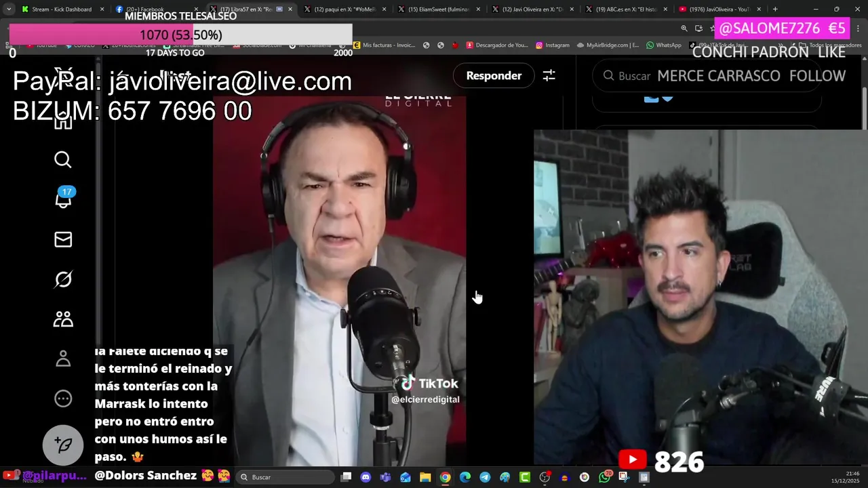This screenshot has width=868, height=488.
Task: Open a new browser tab
Action: pyautogui.click(x=775, y=9)
